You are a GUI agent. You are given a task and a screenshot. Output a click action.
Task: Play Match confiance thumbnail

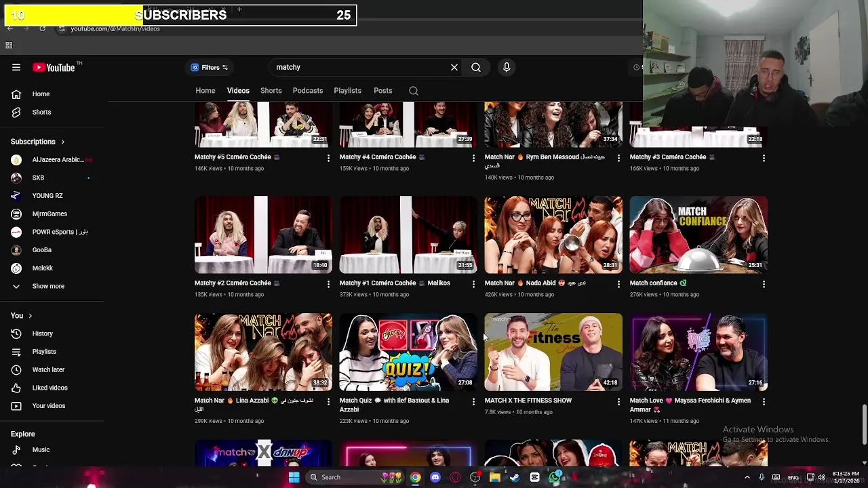point(698,235)
